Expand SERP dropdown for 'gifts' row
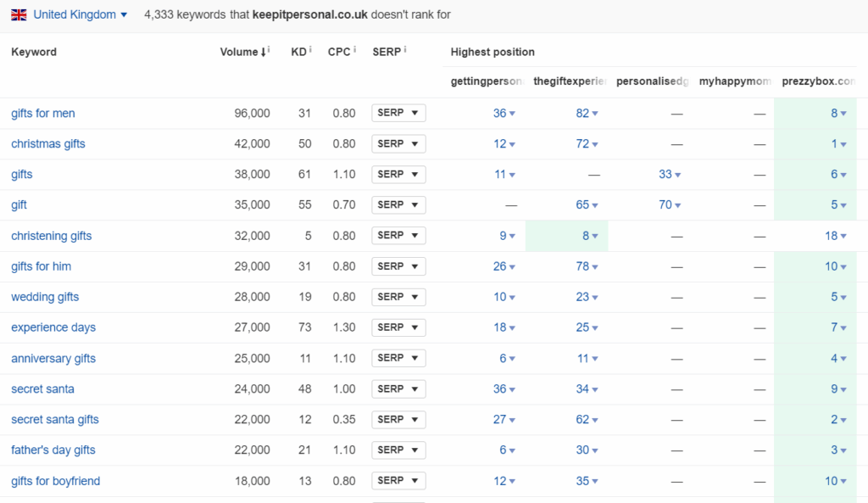Viewport: 868px width, 503px height. [398, 175]
